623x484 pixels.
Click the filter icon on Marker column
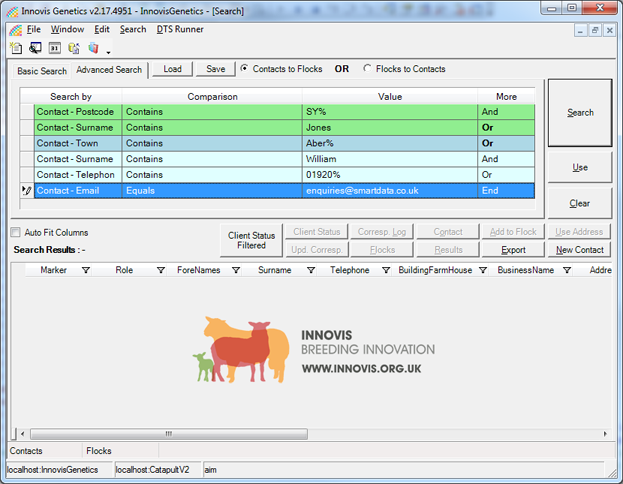pos(85,270)
